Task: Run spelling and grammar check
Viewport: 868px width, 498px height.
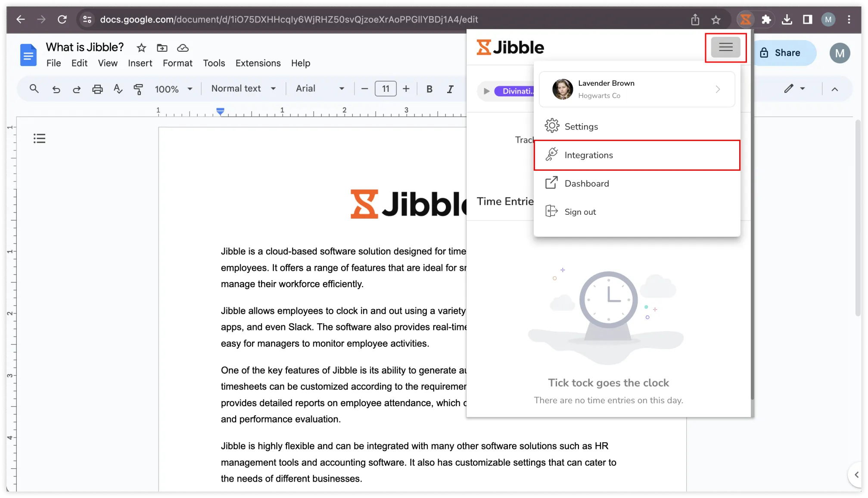Action: pos(118,89)
